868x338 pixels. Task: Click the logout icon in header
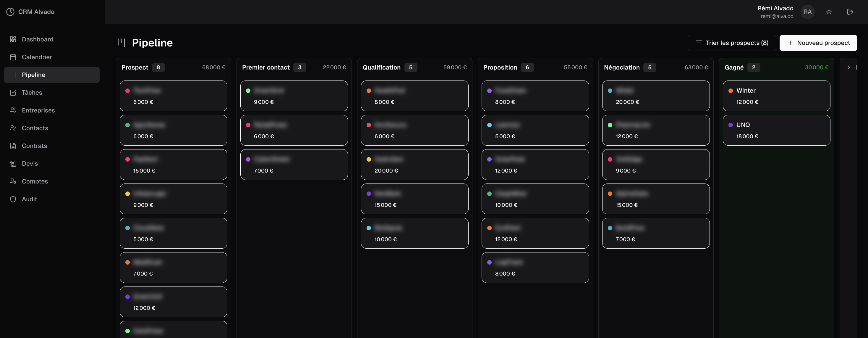850,12
